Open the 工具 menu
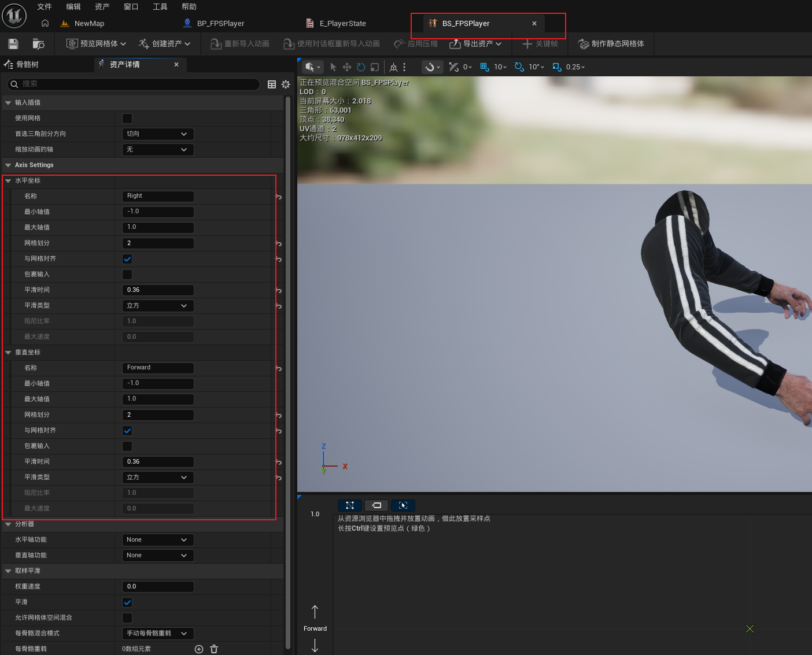 [x=160, y=7]
